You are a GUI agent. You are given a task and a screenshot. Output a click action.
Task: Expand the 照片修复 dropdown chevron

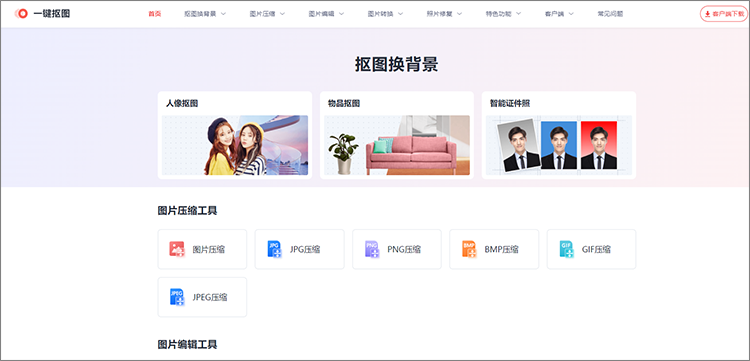tap(459, 14)
